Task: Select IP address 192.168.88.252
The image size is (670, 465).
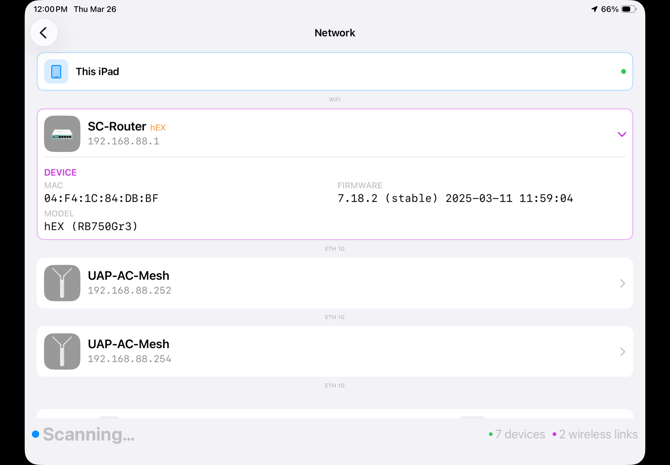Action: (129, 291)
